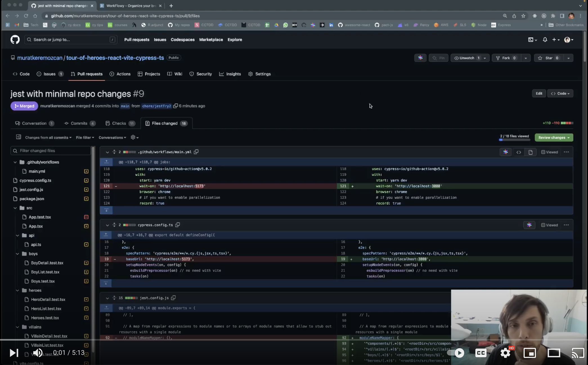
Task: Click the GitHub logo home icon
Action: (x=15, y=40)
